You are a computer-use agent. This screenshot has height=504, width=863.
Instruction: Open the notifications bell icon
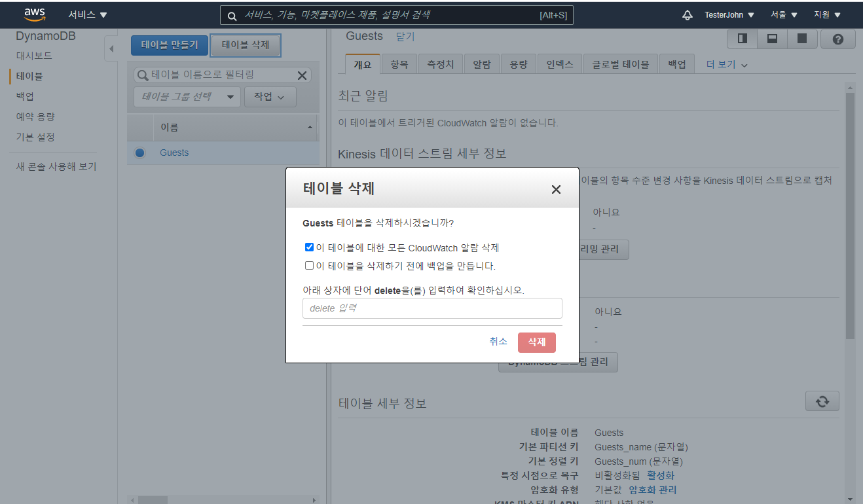(688, 14)
